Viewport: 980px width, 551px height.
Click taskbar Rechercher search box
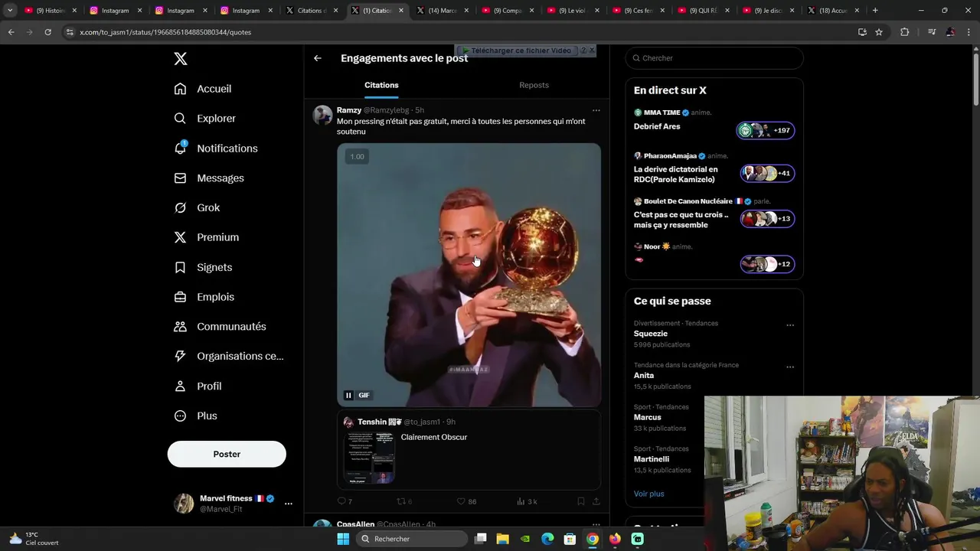pos(413,539)
